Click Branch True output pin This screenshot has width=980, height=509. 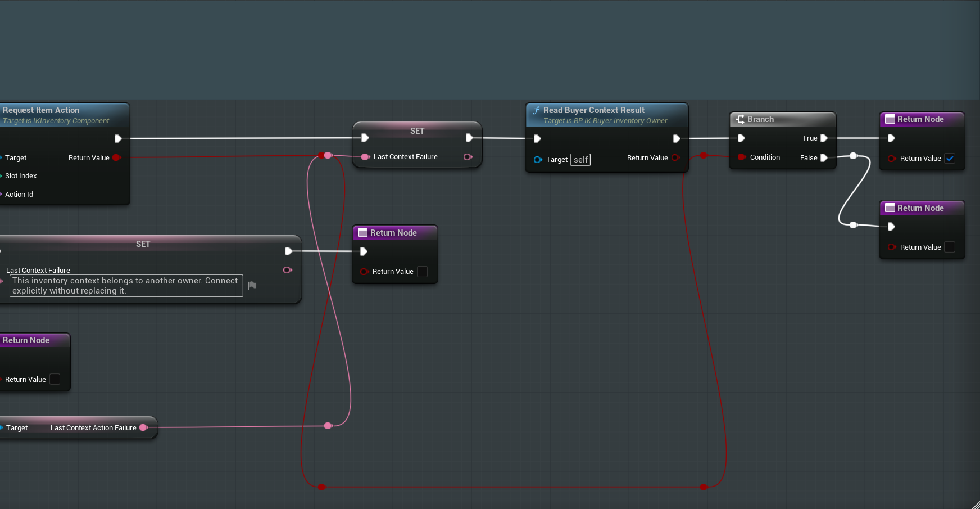click(x=824, y=138)
